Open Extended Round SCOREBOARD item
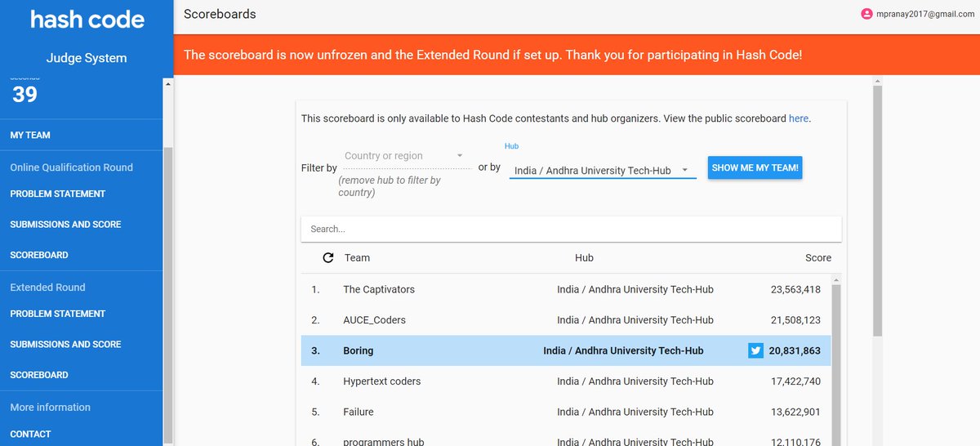This screenshot has width=980, height=446. coord(39,375)
